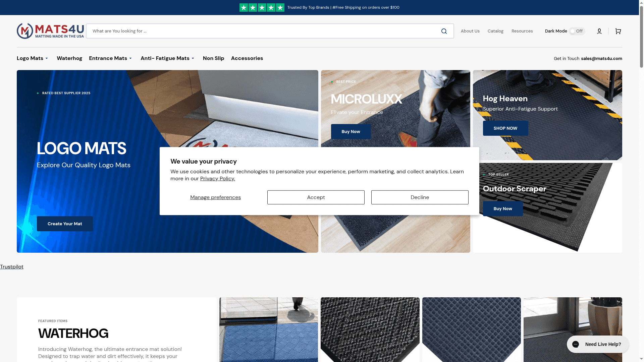Expand the Anti-Fatigue Mats dropdown

tap(167, 58)
